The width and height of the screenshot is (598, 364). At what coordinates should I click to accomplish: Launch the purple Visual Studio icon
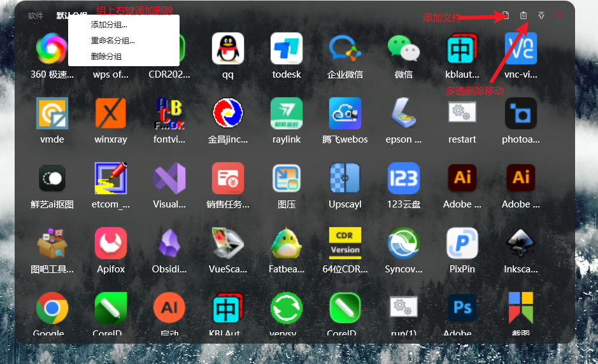click(169, 178)
